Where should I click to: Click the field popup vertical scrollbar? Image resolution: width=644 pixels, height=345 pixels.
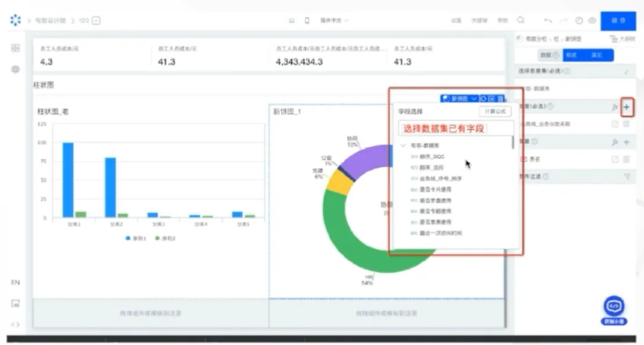pos(513,142)
